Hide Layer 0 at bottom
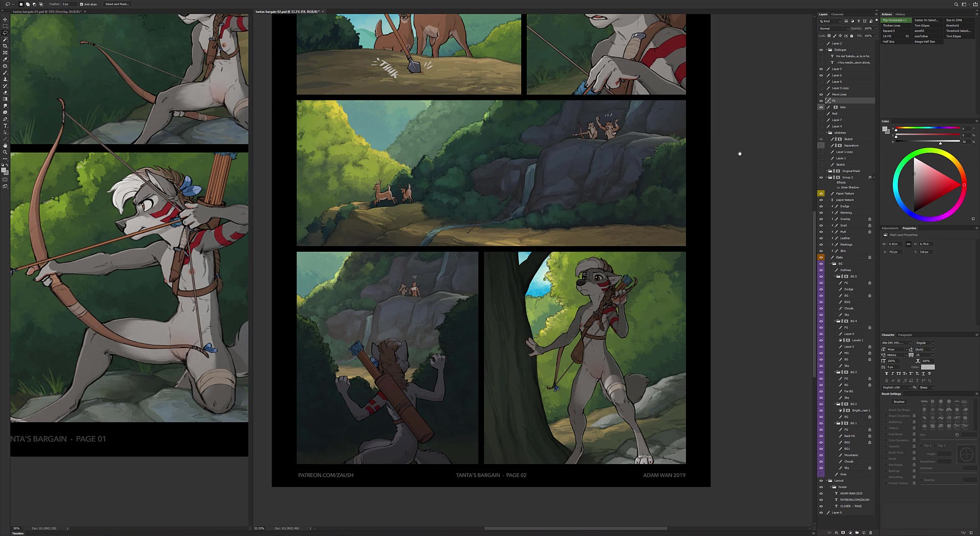Screen dimensions: 980x536 (x=821, y=513)
